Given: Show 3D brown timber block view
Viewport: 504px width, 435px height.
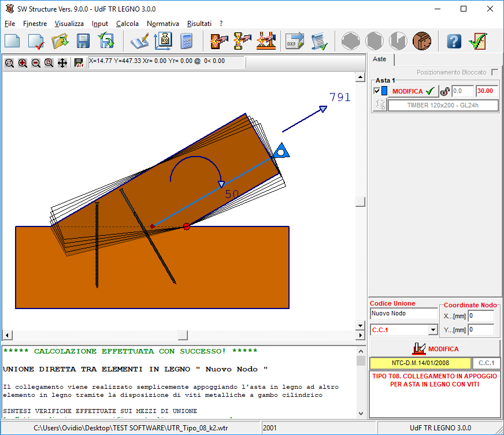Looking at the screenshot, I should (x=422, y=41).
